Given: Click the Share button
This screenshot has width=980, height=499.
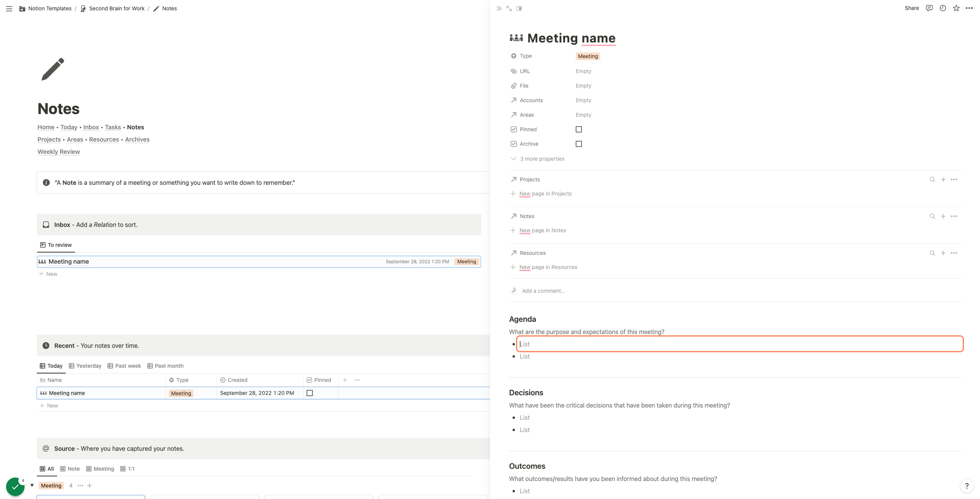Looking at the screenshot, I should pyautogui.click(x=911, y=8).
